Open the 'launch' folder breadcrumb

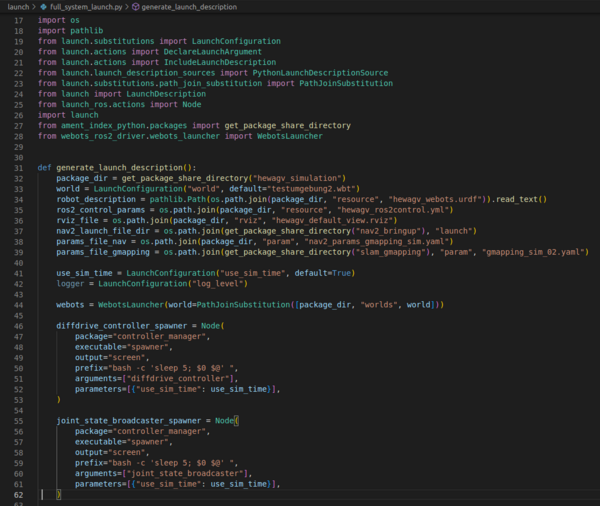tap(17, 6)
